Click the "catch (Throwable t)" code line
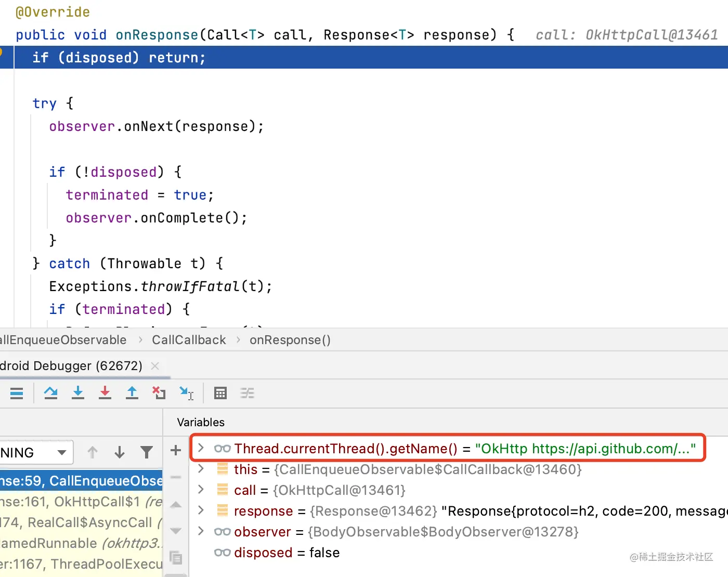The width and height of the screenshot is (728, 577). 128,264
